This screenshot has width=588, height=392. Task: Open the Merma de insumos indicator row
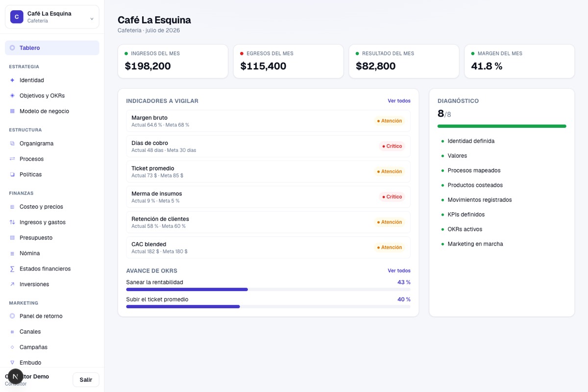tap(269, 197)
